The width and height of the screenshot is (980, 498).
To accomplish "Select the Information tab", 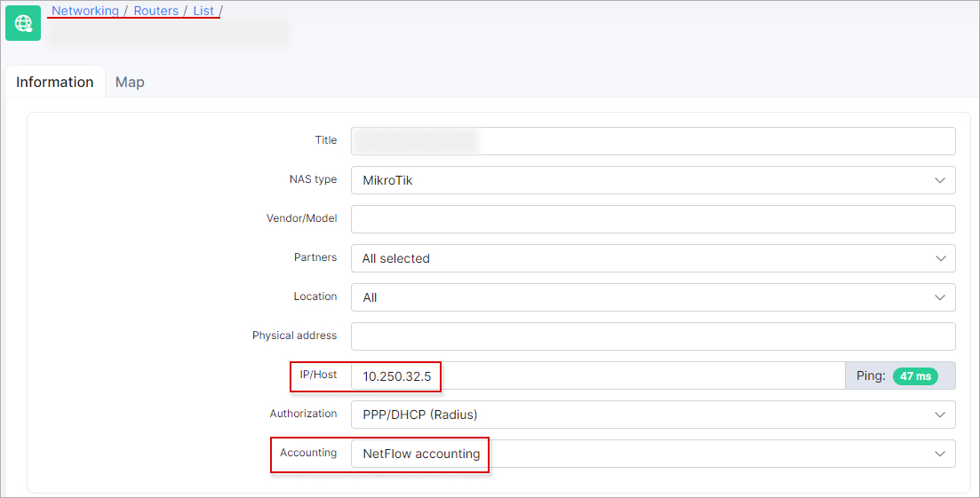I will 55,82.
